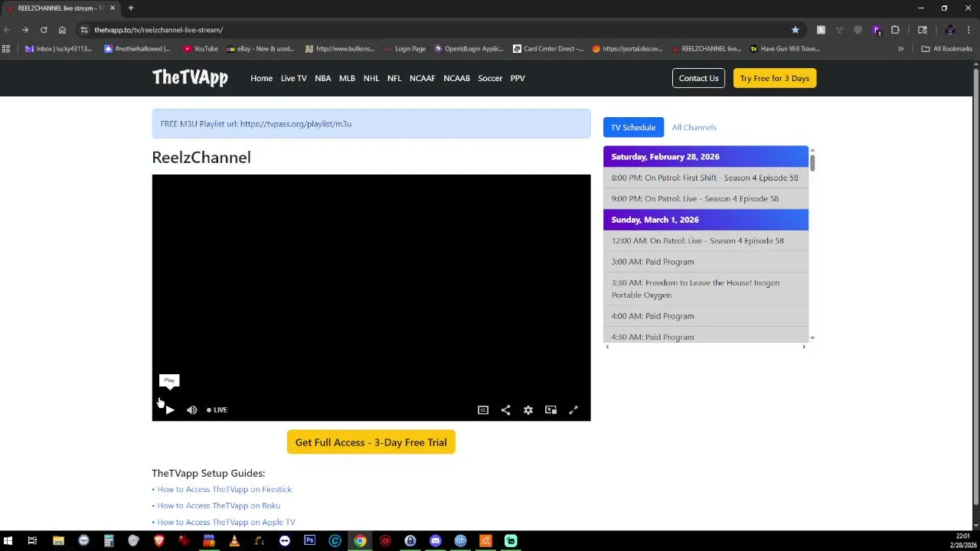Click the 3:30 AM Freedom to Leave the House entry
The height and width of the screenshot is (551, 980).
[x=706, y=289]
